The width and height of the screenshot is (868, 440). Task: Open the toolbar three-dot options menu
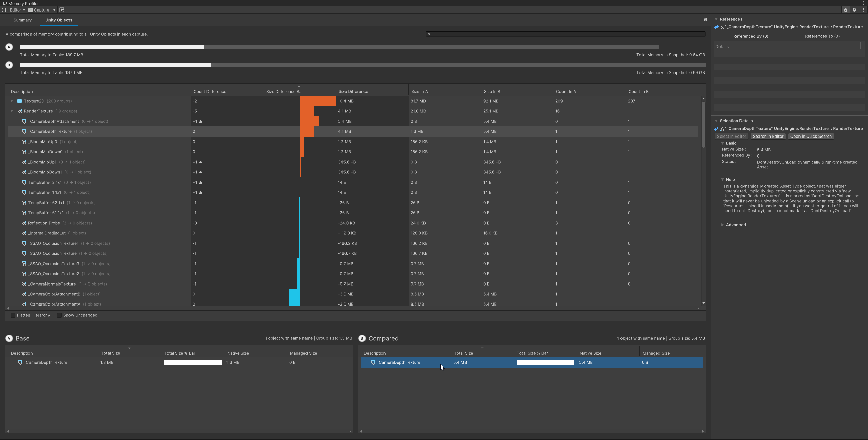tap(863, 10)
